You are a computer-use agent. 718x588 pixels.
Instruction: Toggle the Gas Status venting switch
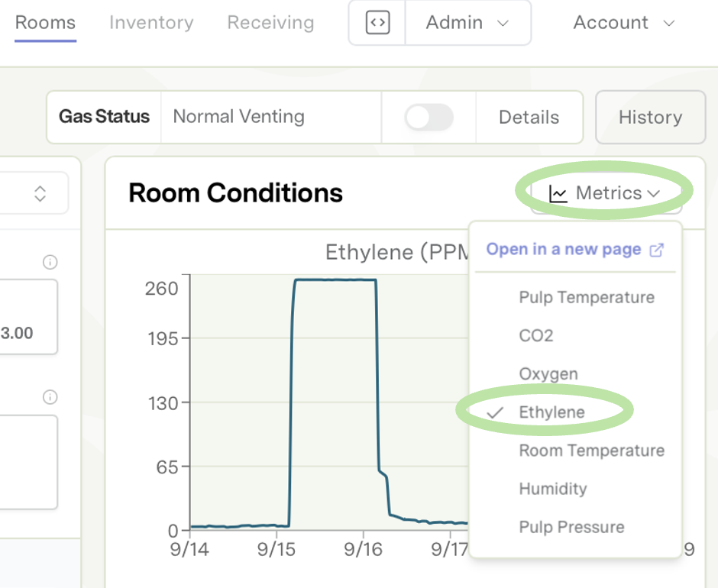click(x=429, y=118)
